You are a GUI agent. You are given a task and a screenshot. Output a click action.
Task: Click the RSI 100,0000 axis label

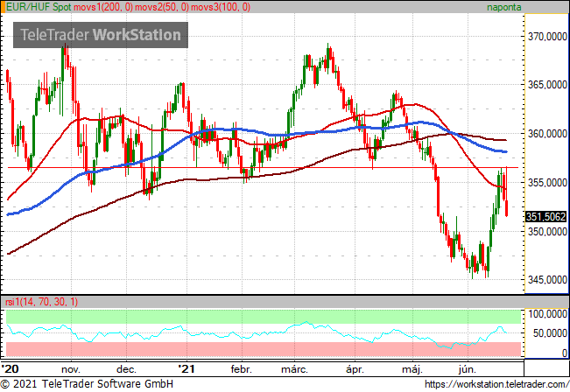547,314
